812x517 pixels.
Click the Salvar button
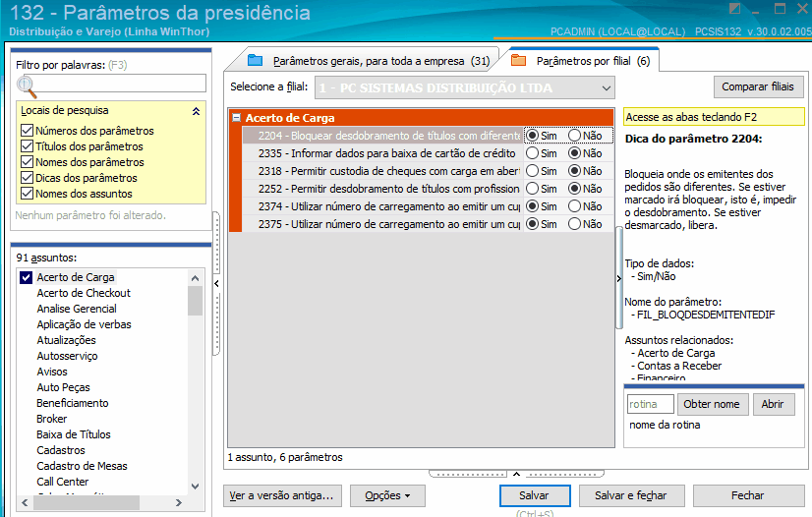[x=535, y=495]
